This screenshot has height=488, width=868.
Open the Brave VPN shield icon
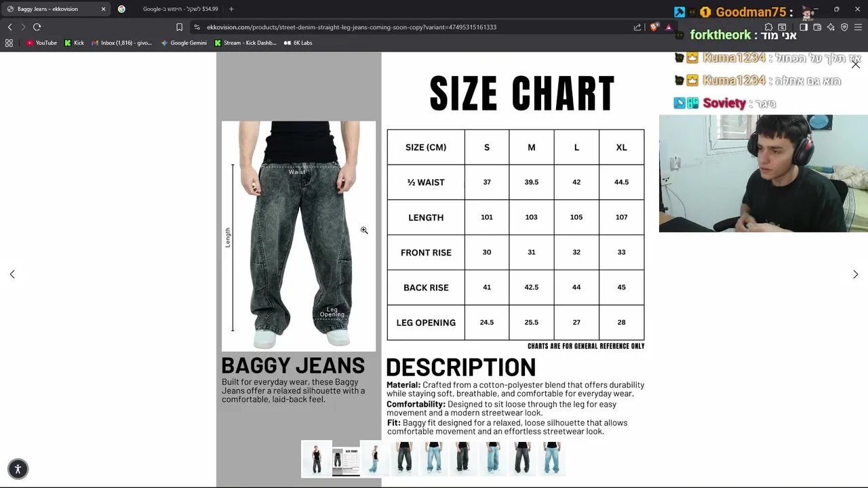tap(844, 27)
